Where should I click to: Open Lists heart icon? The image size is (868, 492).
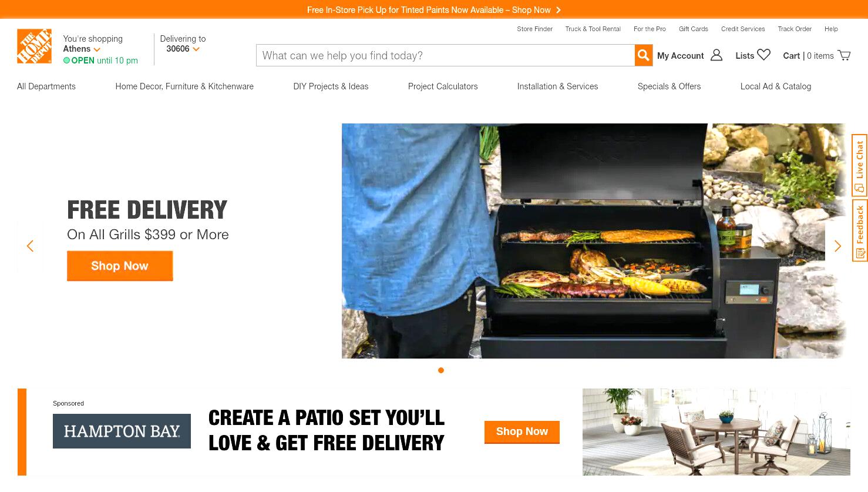pos(763,55)
